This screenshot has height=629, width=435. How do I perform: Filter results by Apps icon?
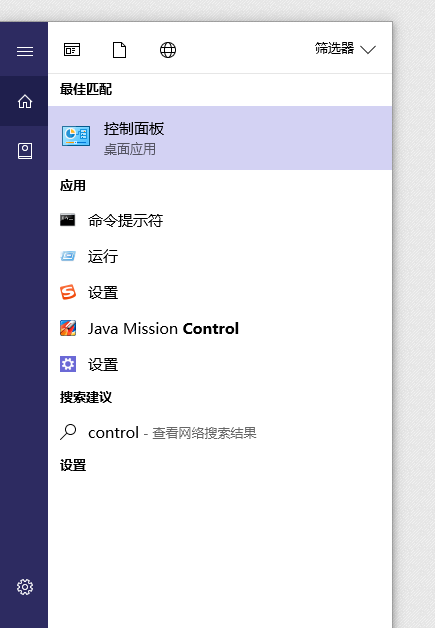pos(72,50)
